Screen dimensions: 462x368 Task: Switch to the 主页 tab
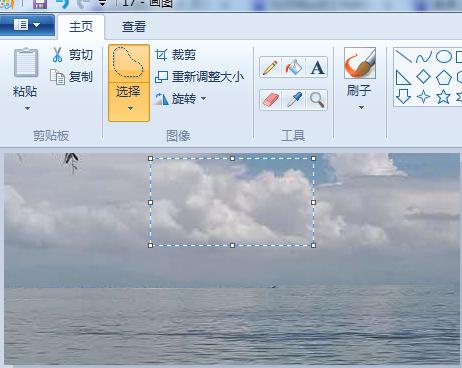[81, 27]
